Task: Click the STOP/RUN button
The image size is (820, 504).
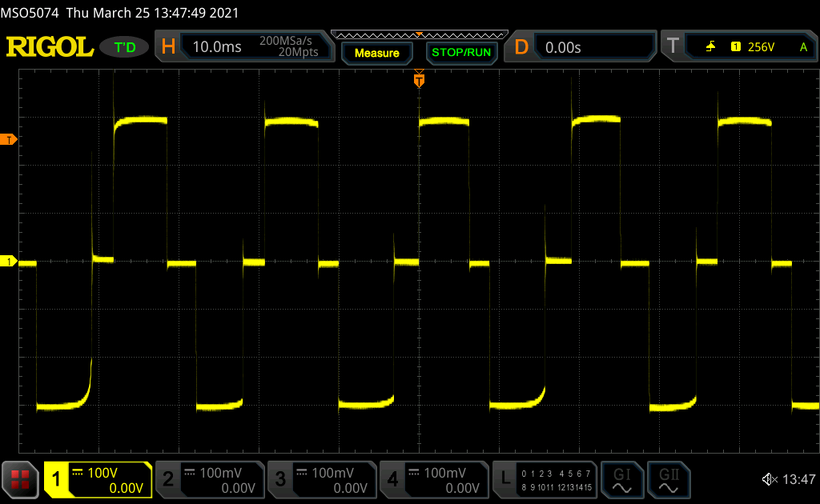Action: tap(460, 53)
